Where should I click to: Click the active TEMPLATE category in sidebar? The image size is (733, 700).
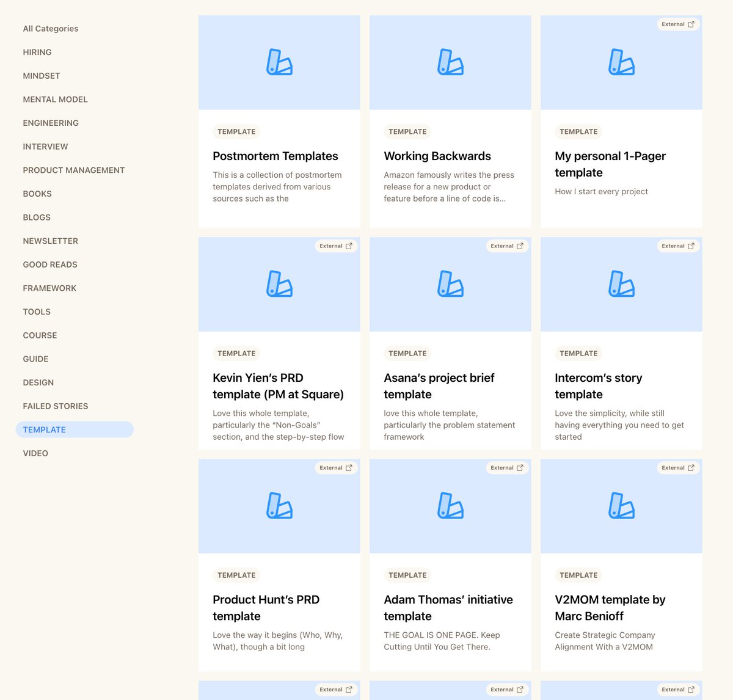pyautogui.click(x=75, y=429)
